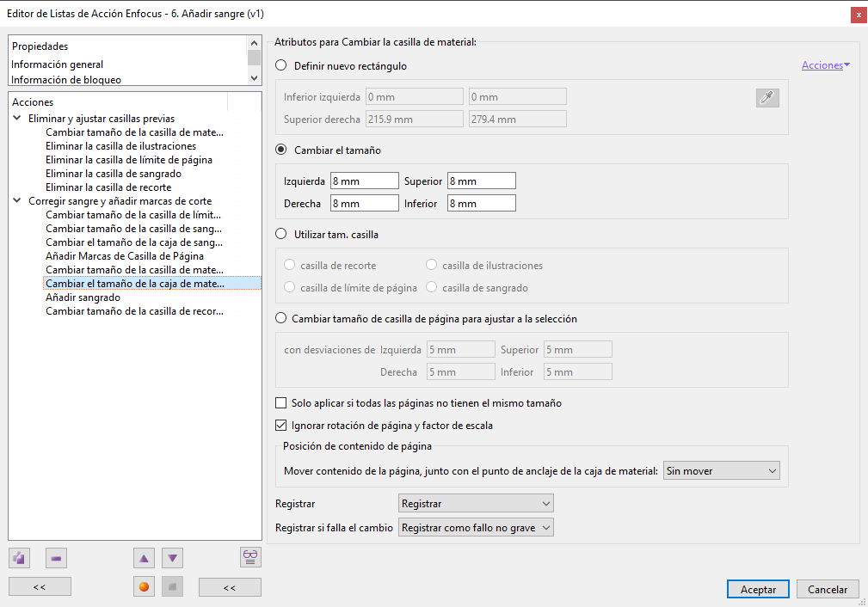Close the editor window with red X
Screen dimensions: 868x607
[859, 15]
